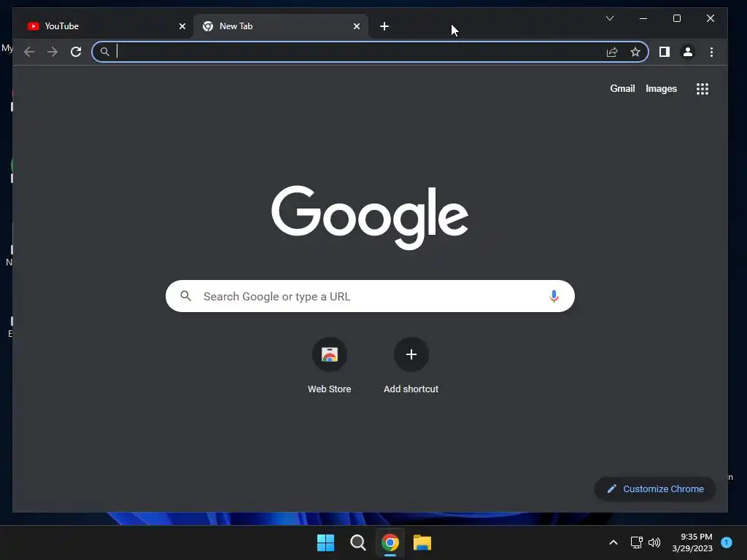Viewport: 747px width, 560px height.
Task: Switch to the YouTube tab
Action: (x=105, y=26)
